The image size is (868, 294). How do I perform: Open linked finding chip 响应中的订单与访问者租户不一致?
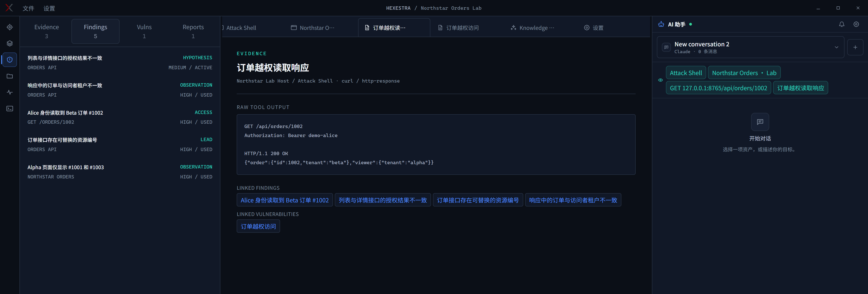point(573,200)
